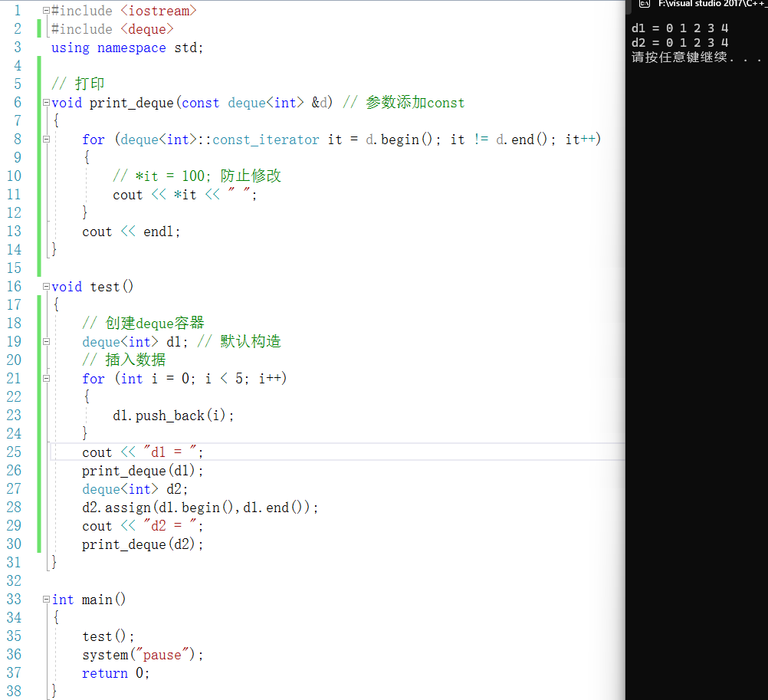Click the 'cout << "d1 = ";' line
The height and width of the screenshot is (700, 768).
(143, 452)
